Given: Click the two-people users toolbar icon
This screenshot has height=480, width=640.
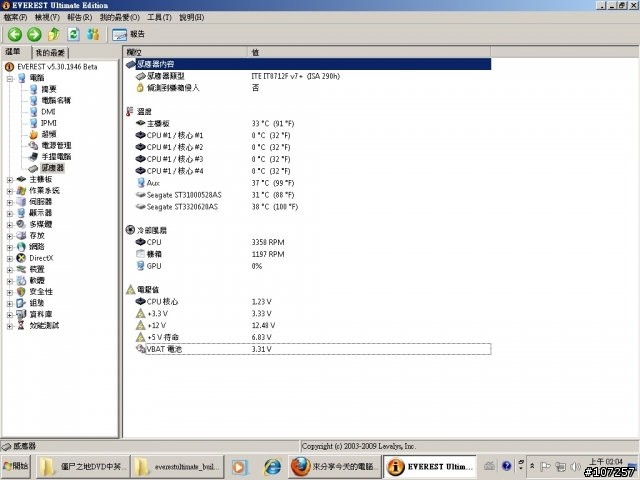Looking at the screenshot, I should (x=93, y=34).
